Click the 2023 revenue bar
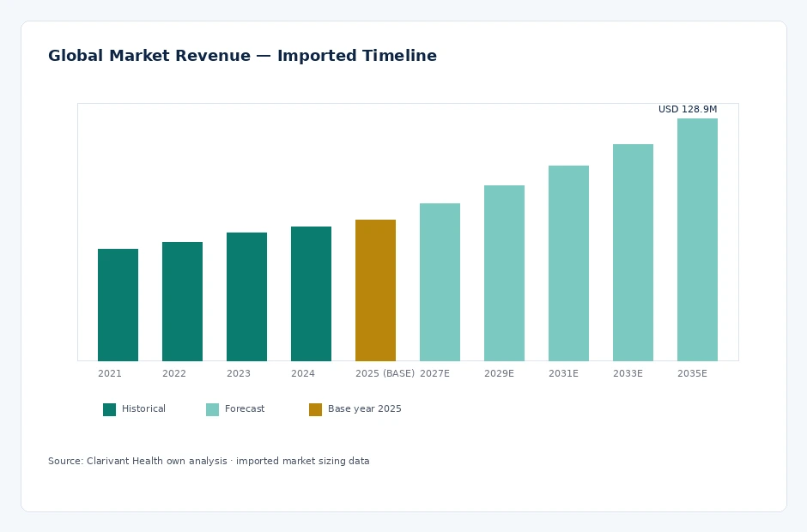This screenshot has width=807, height=532. pyautogui.click(x=246, y=297)
